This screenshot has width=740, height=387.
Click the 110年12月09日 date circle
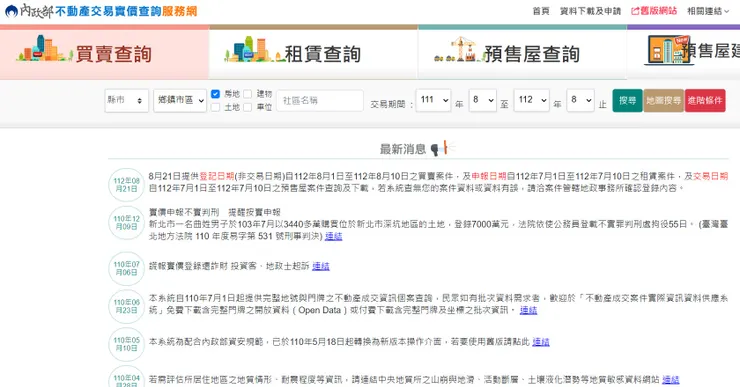[x=126, y=223]
